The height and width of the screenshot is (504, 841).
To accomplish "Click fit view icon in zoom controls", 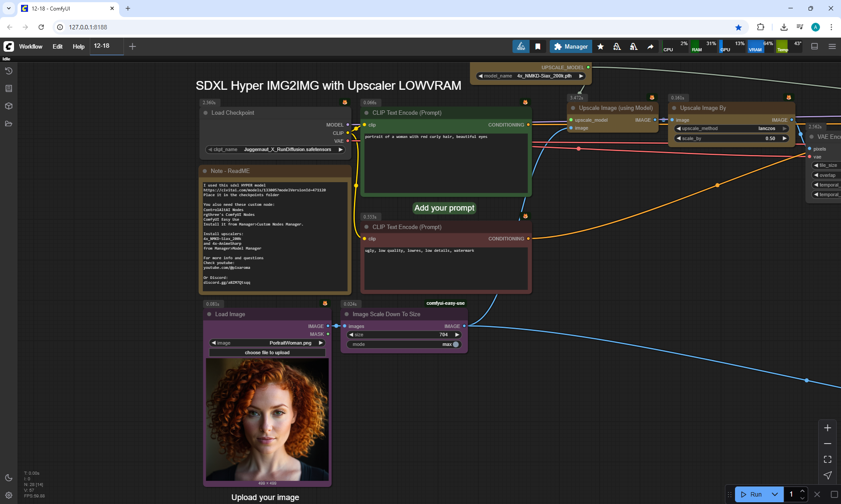I will [x=827, y=459].
